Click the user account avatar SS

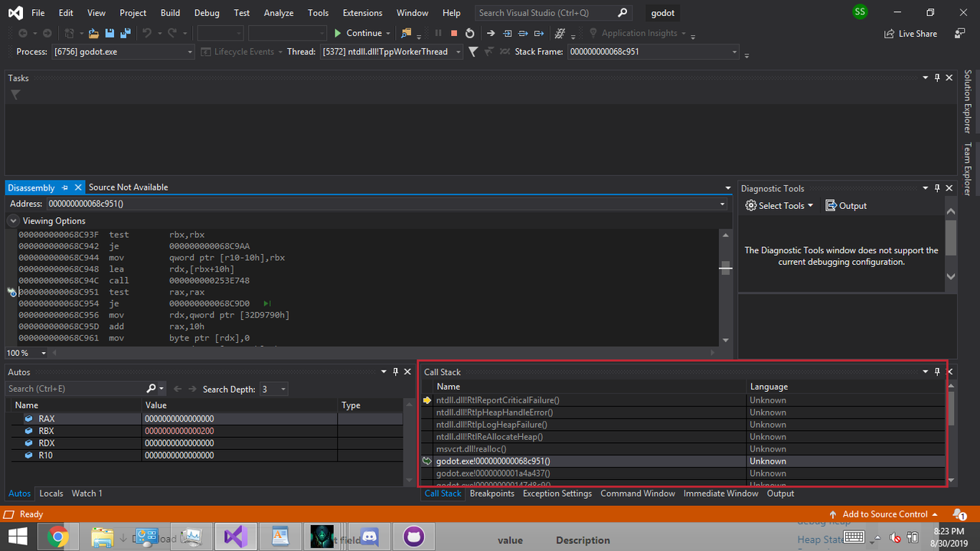tap(860, 12)
